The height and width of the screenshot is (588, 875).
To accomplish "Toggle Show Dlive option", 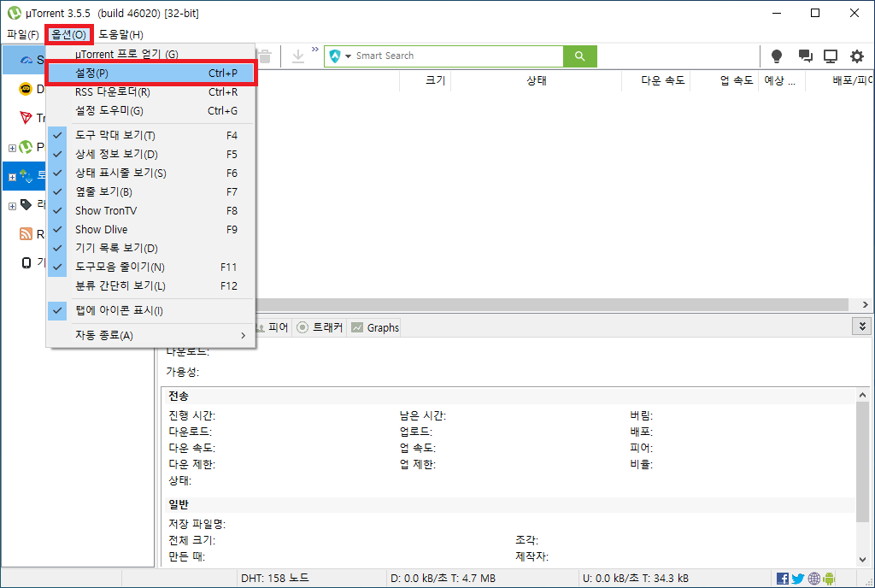I will pyautogui.click(x=150, y=229).
